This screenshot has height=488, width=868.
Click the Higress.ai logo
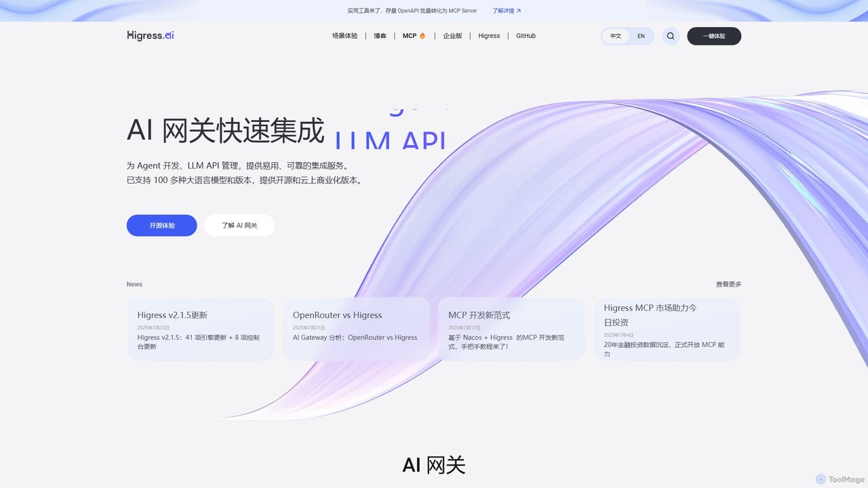[151, 35]
